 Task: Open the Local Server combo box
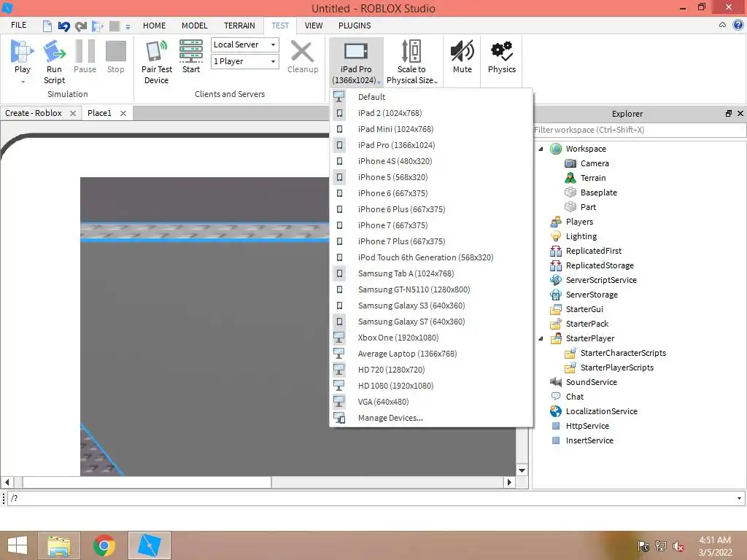point(245,44)
